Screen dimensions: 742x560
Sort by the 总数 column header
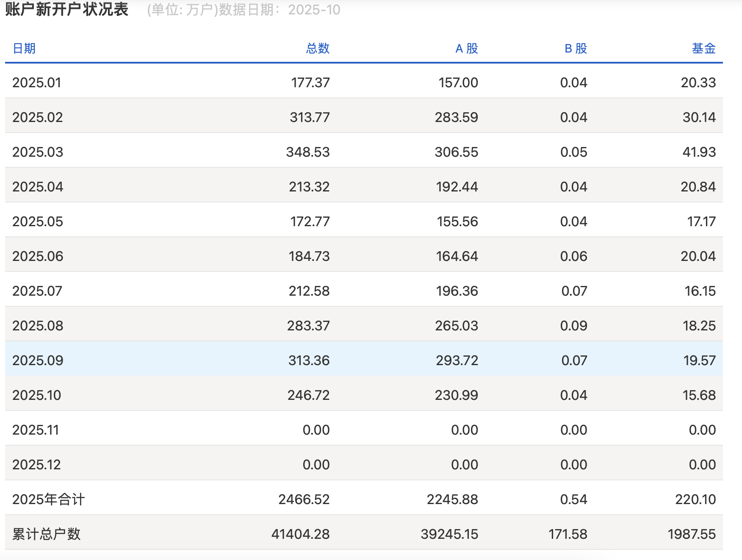pyautogui.click(x=318, y=48)
